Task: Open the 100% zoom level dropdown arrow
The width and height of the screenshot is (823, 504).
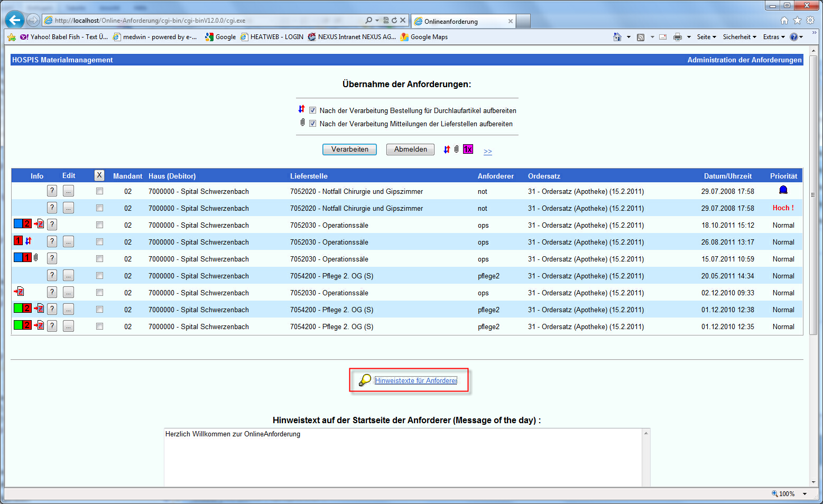Action: (x=805, y=494)
